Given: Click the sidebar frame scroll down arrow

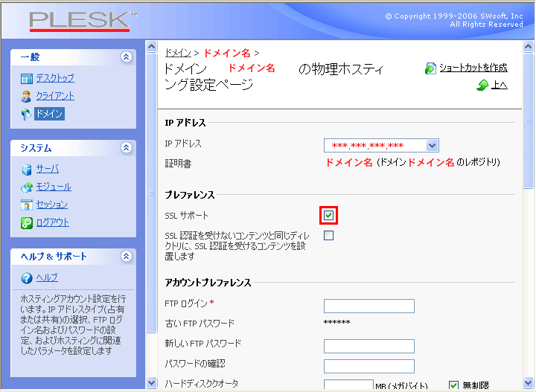Looking at the screenshot, I should (x=151, y=382).
